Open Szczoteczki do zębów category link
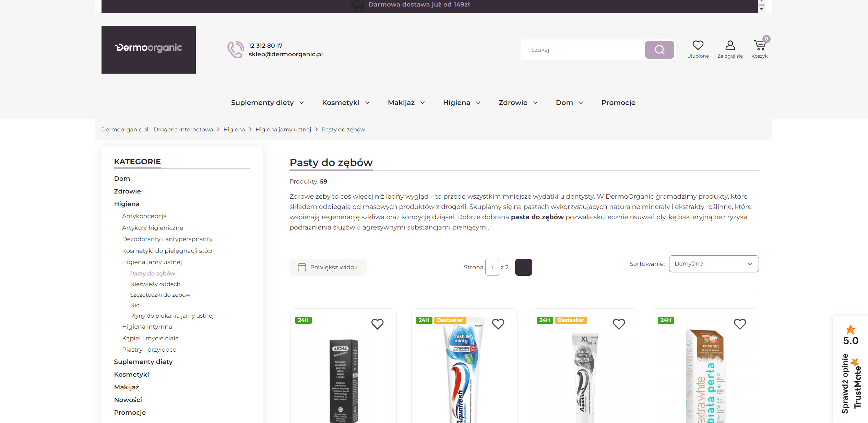This screenshot has width=868, height=423. coord(160,295)
